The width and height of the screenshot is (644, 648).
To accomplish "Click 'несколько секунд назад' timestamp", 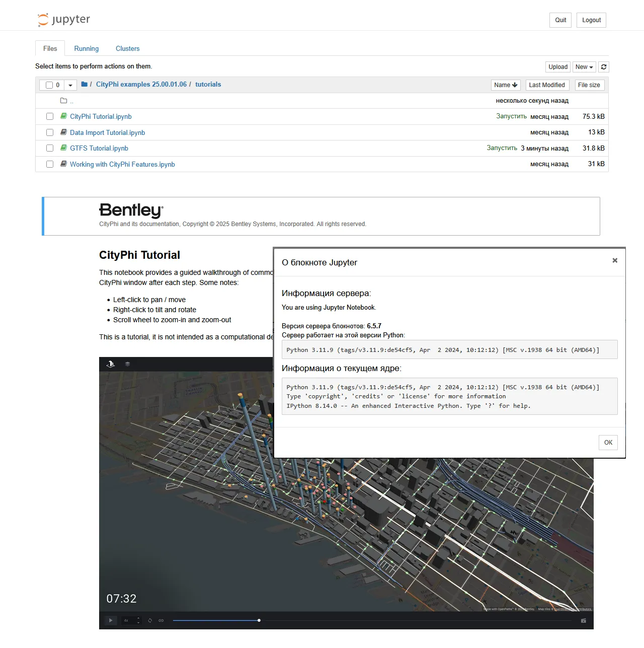I will [x=532, y=101].
